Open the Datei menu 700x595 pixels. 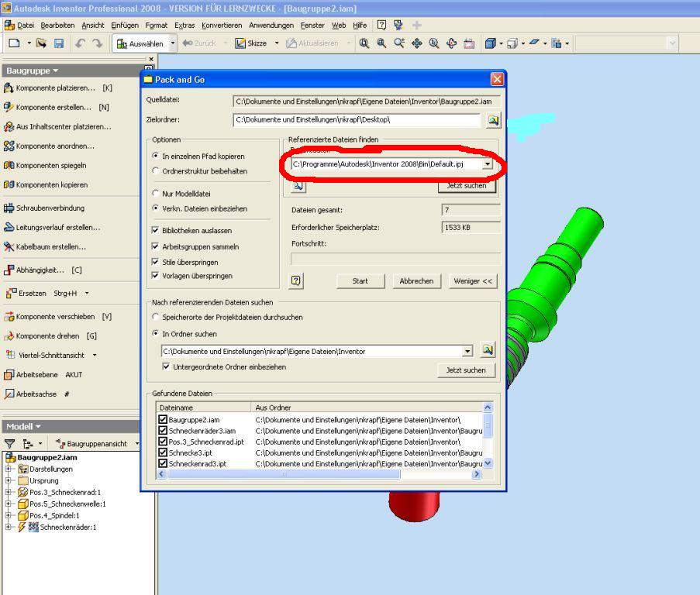click(x=26, y=26)
